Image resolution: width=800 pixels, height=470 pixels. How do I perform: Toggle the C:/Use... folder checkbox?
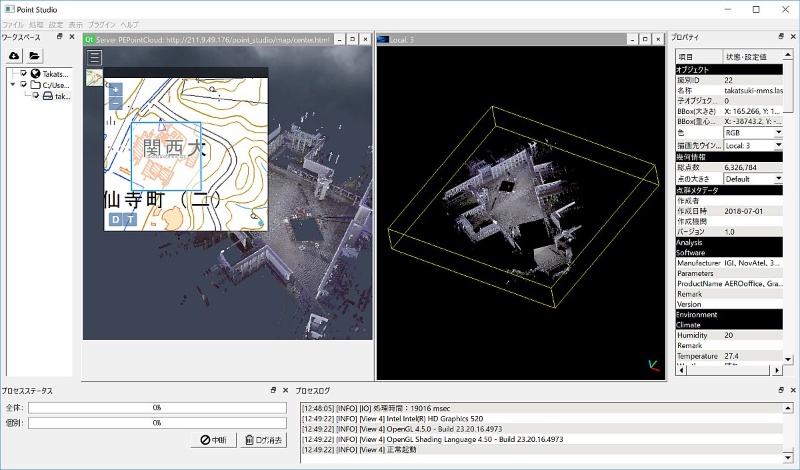24,85
